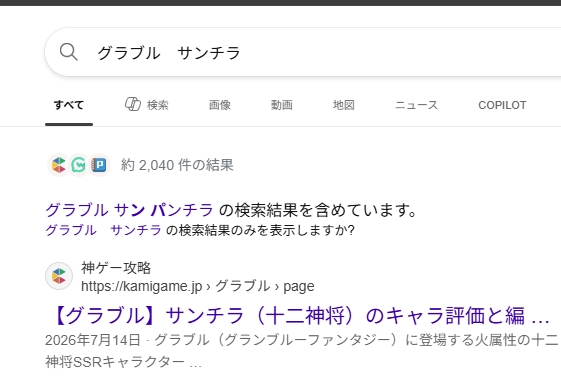Click the icon beside the 検索 tab
Viewport: 561px width, 378px height.
point(133,104)
